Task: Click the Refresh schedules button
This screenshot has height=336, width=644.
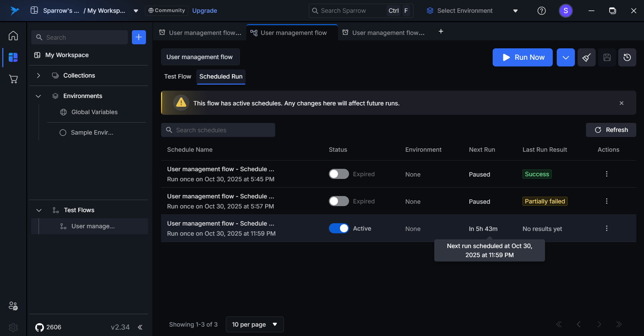Action: 611,130
